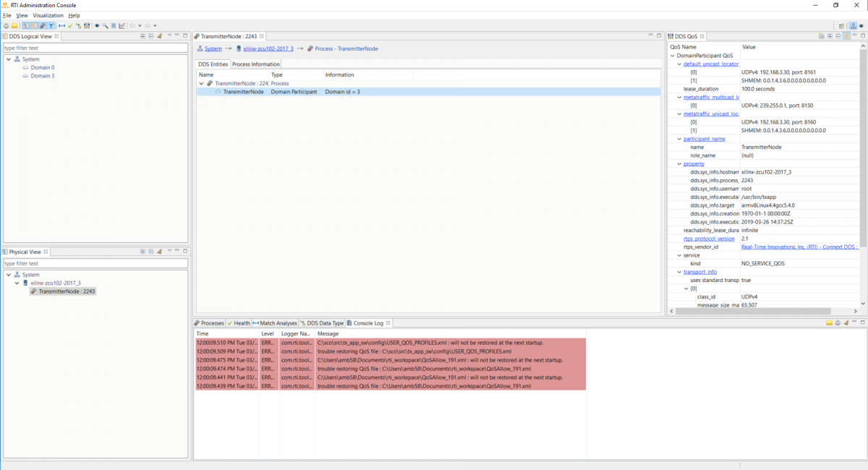Close the TransmitterNode : 2243 editor tab
The image size is (868, 470).
[262, 36]
